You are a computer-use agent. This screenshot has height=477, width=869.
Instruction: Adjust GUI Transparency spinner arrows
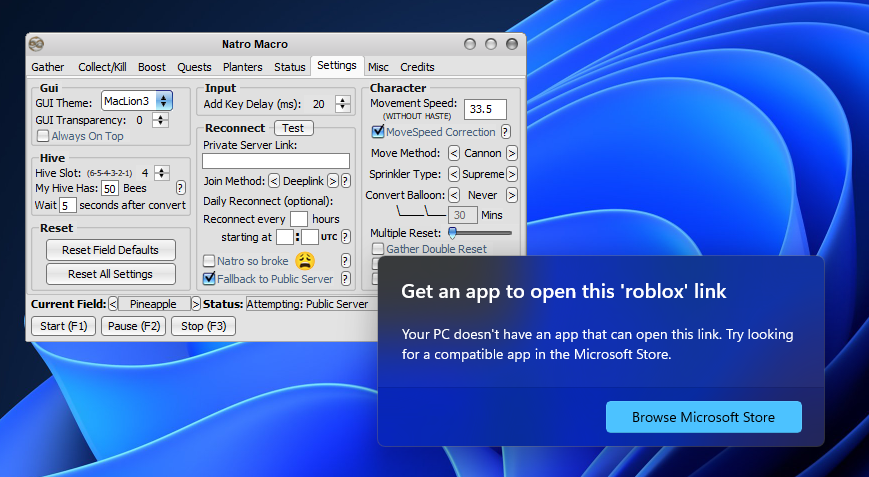pos(160,120)
